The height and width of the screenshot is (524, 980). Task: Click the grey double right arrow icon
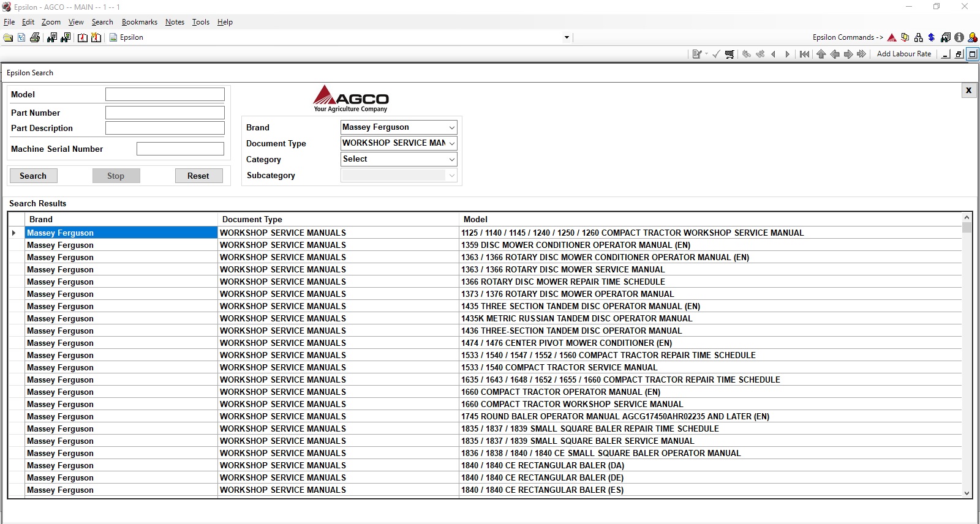click(x=862, y=54)
